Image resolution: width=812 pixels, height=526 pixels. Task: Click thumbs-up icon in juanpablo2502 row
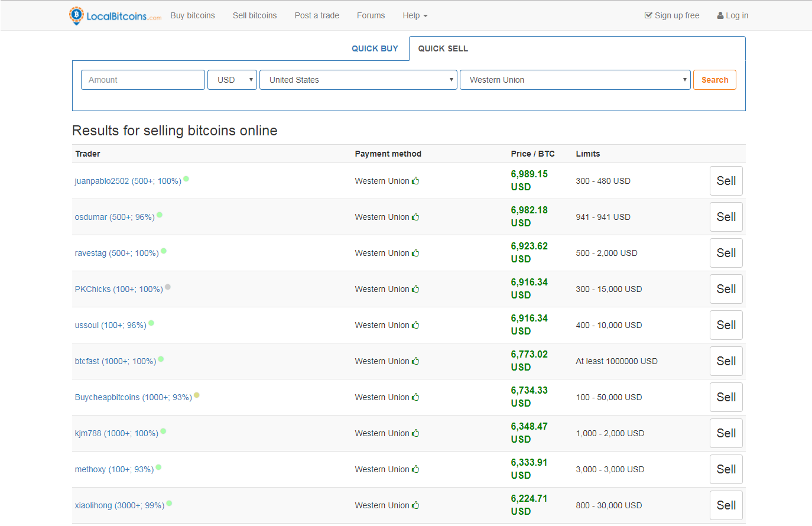[x=415, y=181]
